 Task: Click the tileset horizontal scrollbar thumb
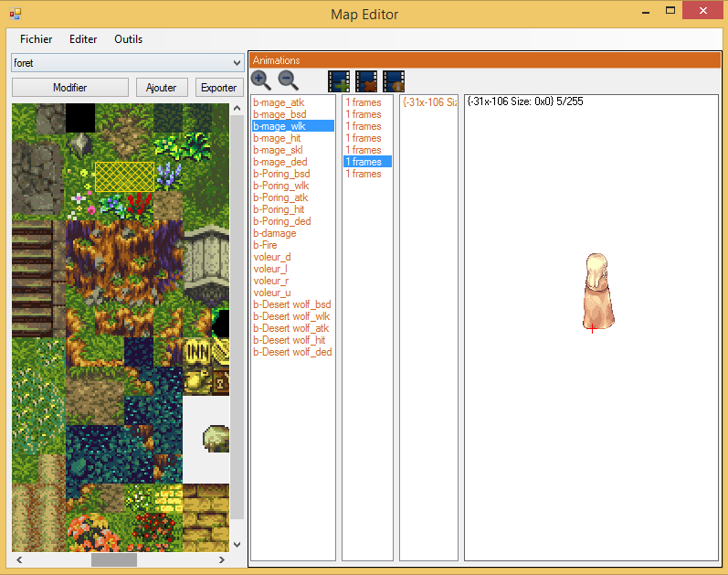tap(114, 559)
